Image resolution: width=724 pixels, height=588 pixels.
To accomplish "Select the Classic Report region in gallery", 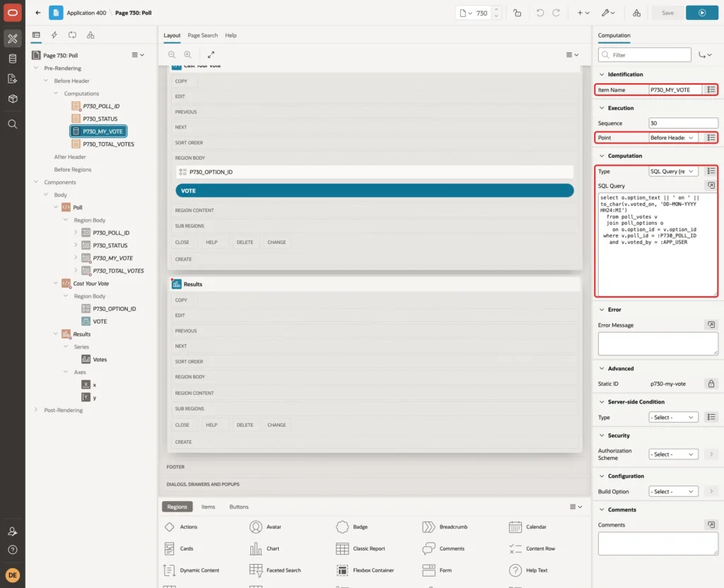I will click(x=361, y=548).
